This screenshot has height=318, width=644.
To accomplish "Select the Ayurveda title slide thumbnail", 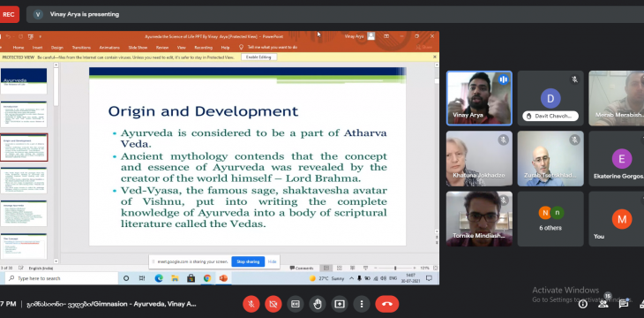I will click(x=24, y=81).
